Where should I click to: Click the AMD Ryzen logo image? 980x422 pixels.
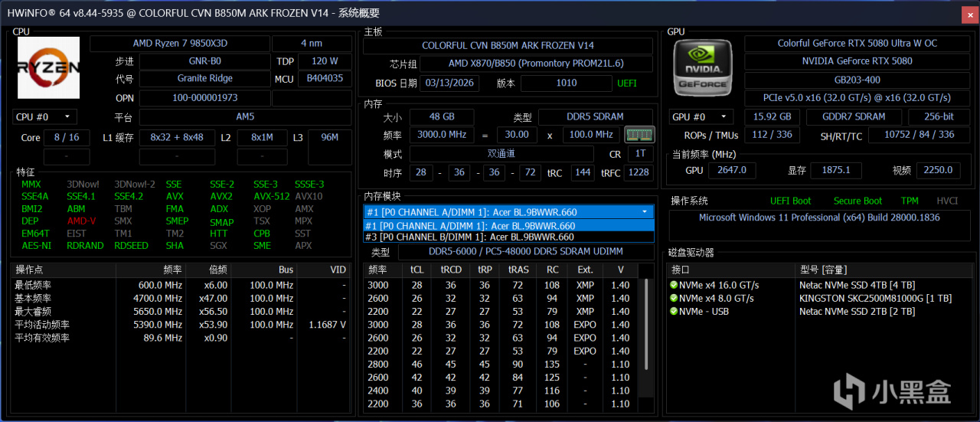pyautogui.click(x=48, y=67)
